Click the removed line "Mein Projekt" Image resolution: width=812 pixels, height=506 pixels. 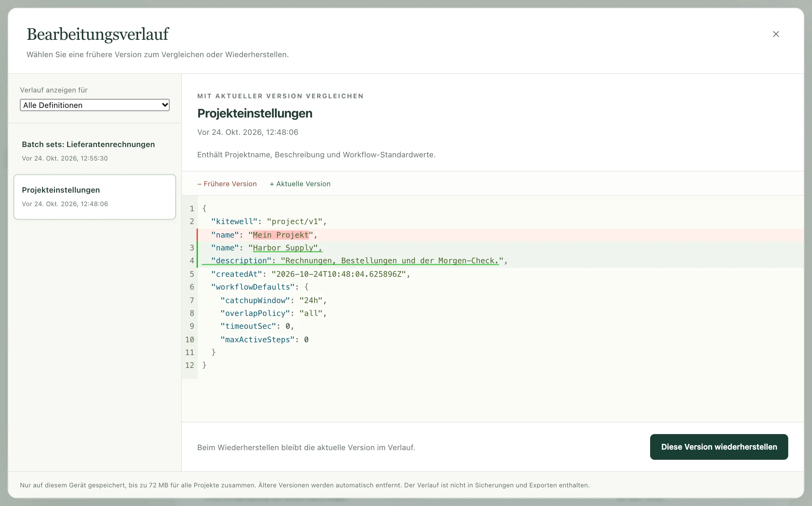500,235
